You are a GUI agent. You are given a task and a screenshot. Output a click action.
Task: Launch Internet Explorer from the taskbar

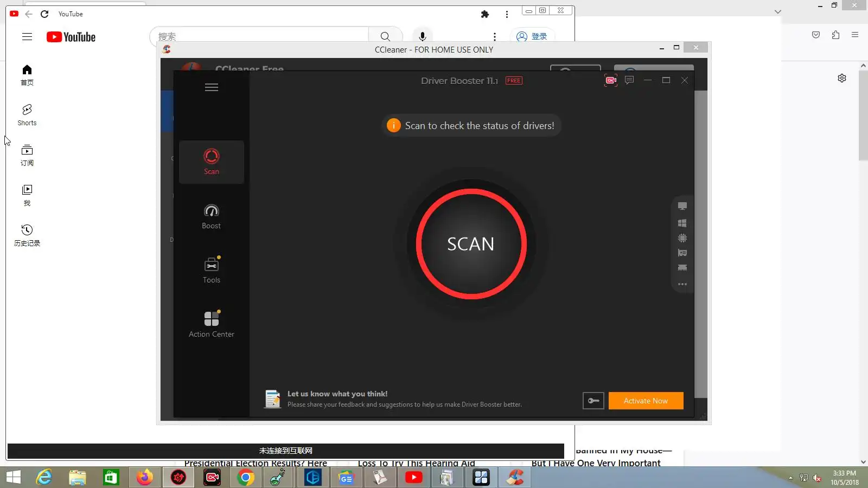tap(44, 477)
